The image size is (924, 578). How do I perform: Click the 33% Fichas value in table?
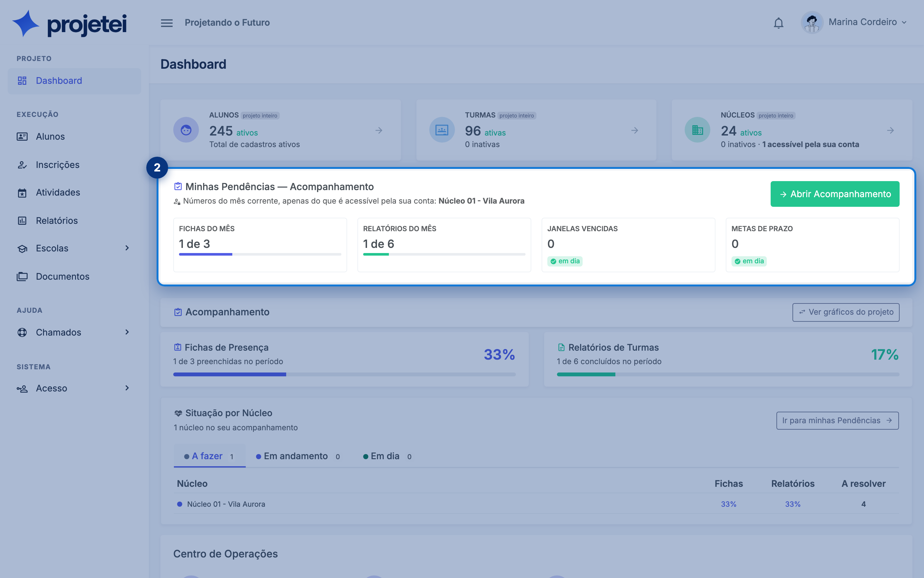click(729, 504)
